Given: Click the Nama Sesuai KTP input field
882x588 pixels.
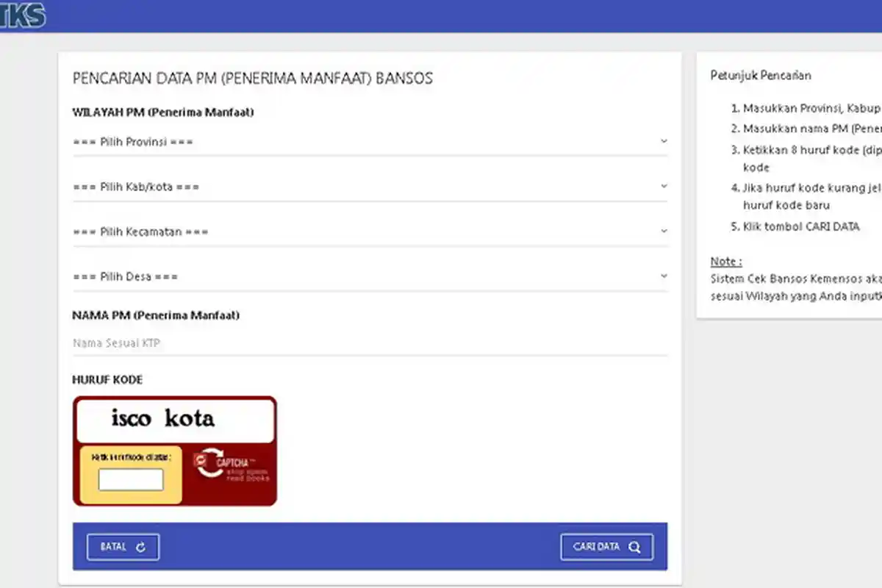Looking at the screenshot, I should click(294, 343).
